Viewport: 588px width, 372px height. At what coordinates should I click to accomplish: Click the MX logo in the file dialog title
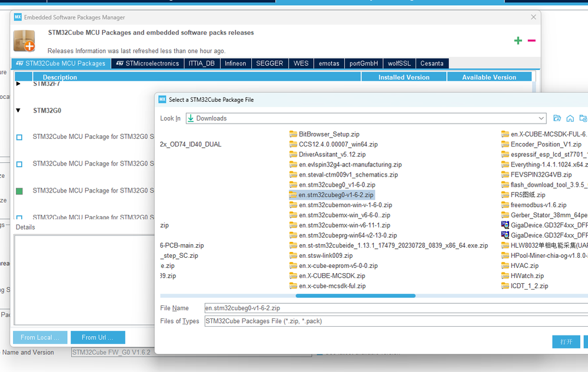click(162, 99)
